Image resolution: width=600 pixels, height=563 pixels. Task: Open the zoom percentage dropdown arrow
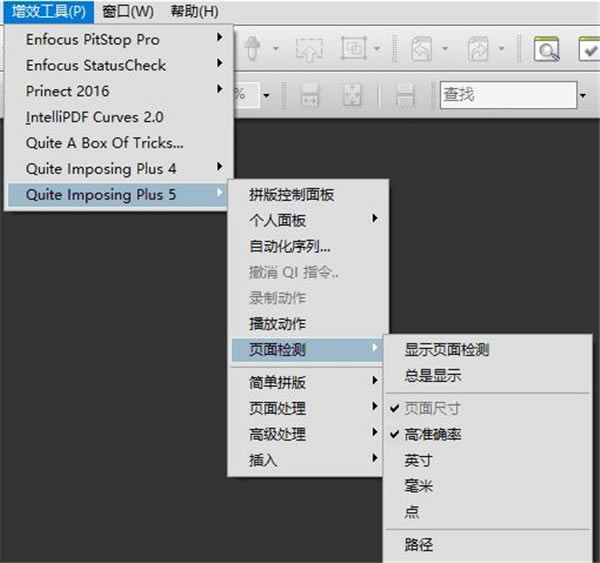[x=268, y=96]
